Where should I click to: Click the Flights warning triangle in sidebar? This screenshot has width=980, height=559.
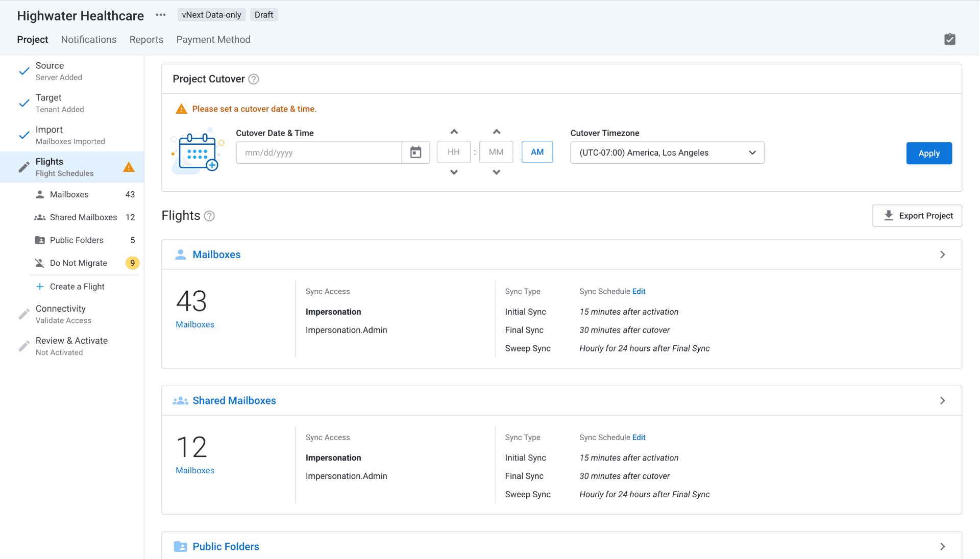tap(129, 167)
